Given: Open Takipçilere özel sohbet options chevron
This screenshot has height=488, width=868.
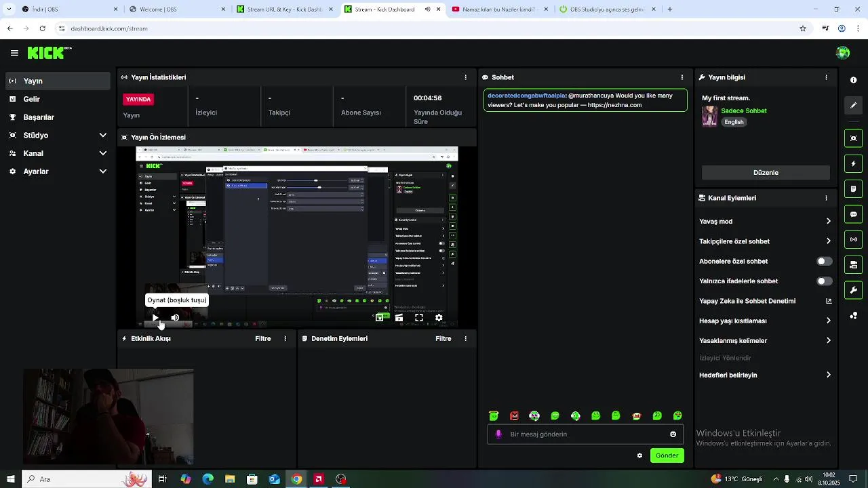Looking at the screenshot, I should pos(828,241).
